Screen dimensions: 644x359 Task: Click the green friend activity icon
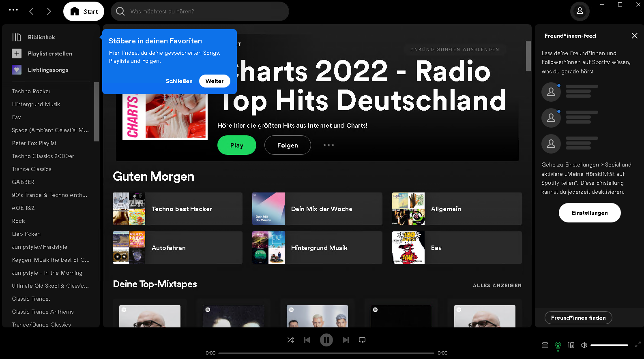point(558,345)
